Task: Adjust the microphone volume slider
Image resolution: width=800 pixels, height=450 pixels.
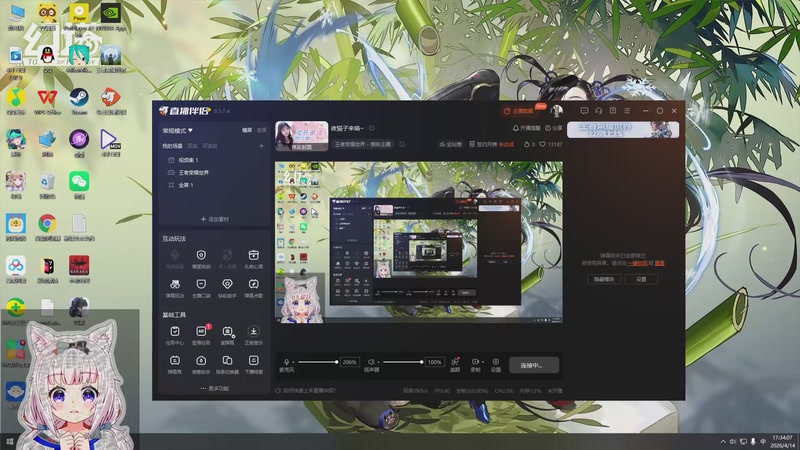Action: pos(318,362)
